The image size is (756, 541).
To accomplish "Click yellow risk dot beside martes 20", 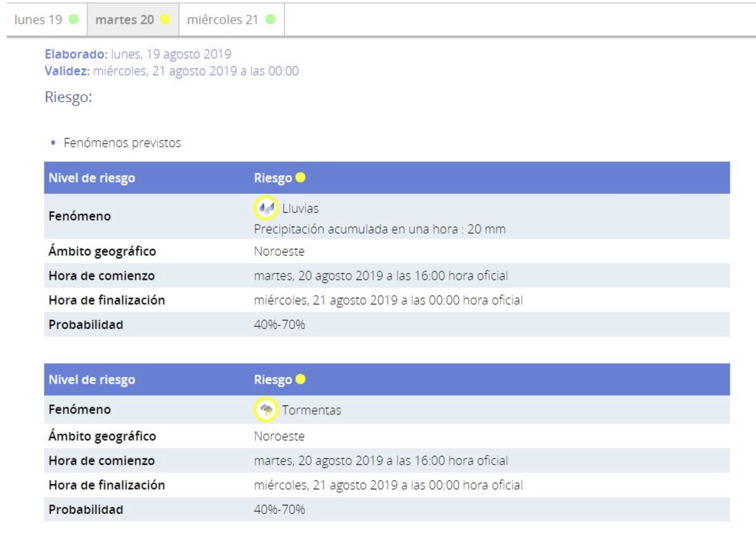I will pos(165,19).
